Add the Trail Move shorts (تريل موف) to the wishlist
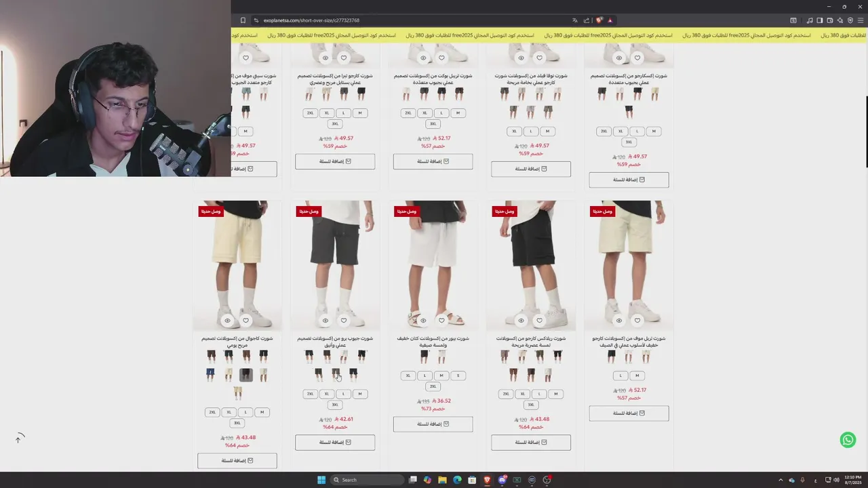This screenshot has height=488, width=868. point(637,321)
